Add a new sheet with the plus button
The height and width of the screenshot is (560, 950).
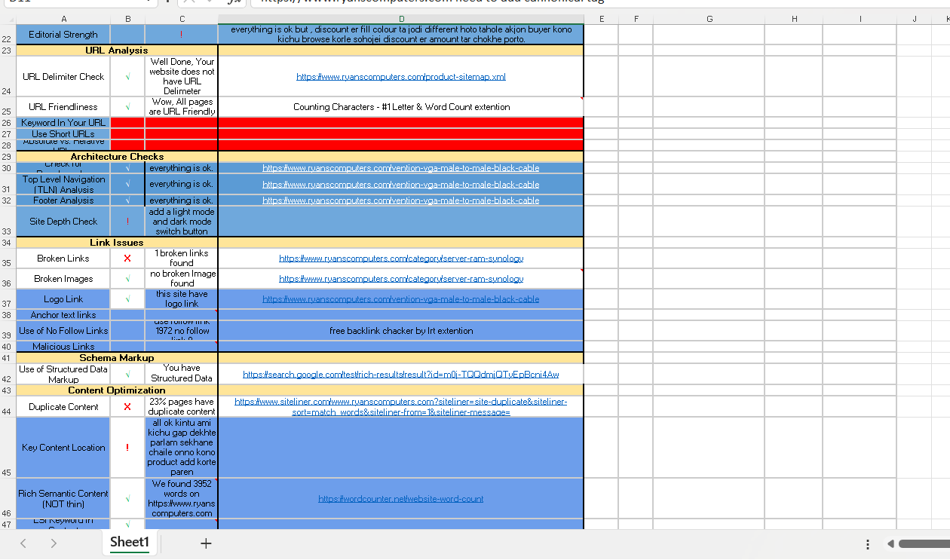206,543
